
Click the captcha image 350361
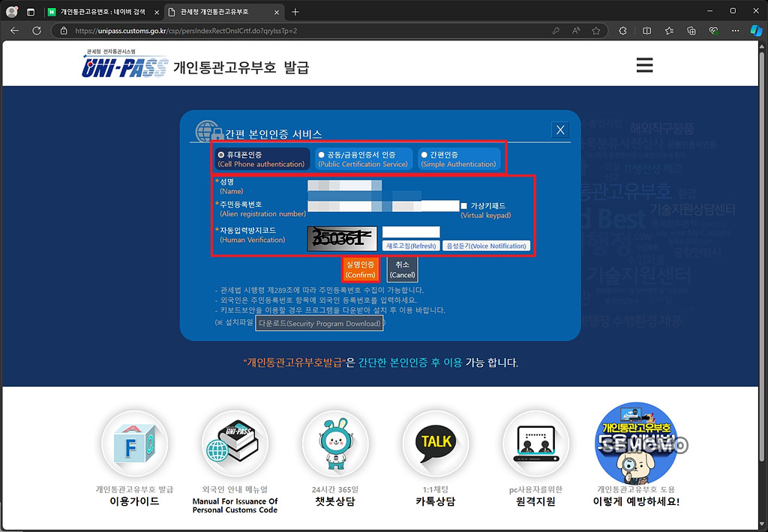(x=342, y=238)
